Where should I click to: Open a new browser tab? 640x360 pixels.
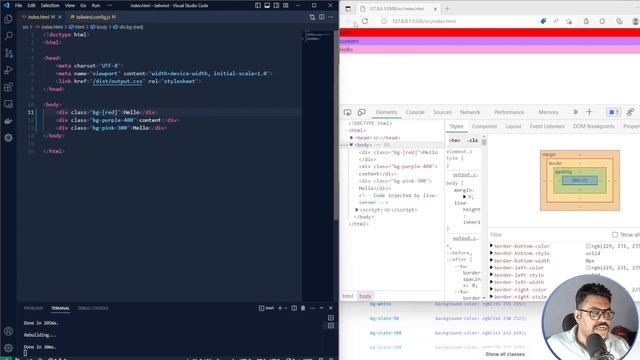coord(447,9)
